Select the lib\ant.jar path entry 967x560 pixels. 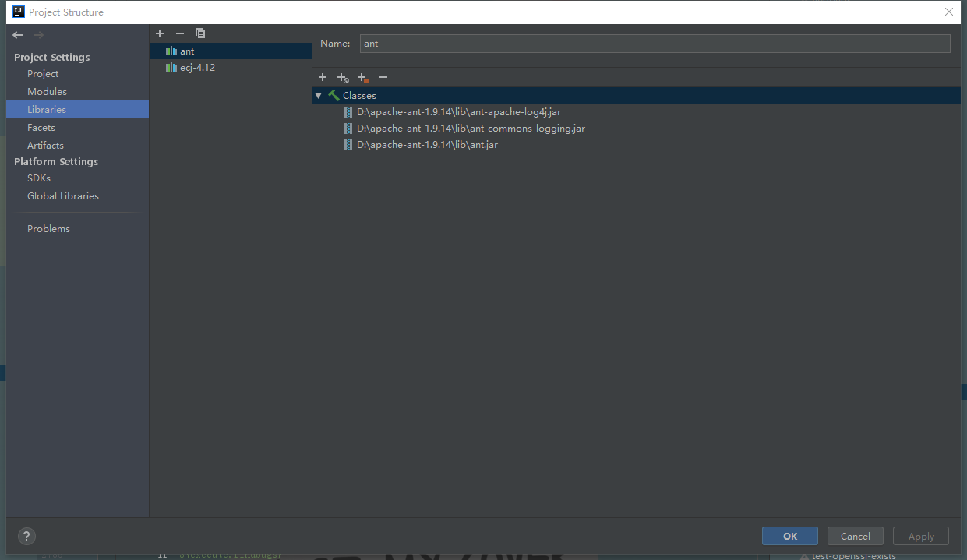427,145
